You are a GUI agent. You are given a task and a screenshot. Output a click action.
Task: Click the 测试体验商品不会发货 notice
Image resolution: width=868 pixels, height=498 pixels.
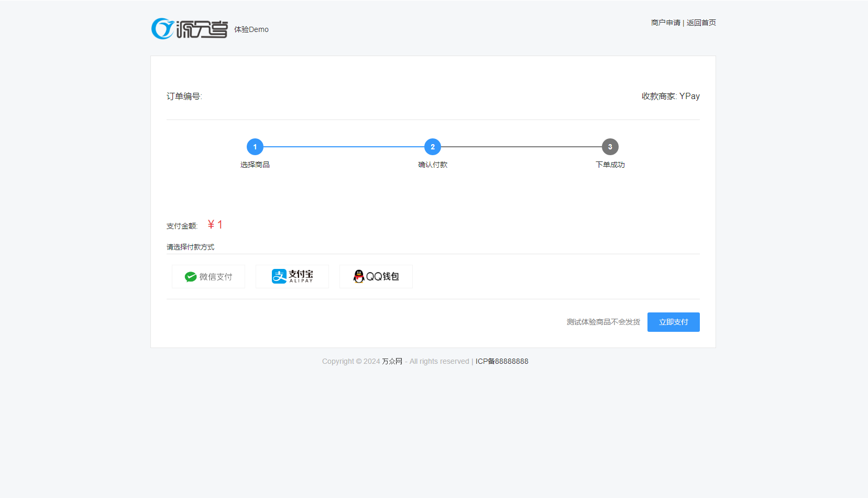click(603, 322)
